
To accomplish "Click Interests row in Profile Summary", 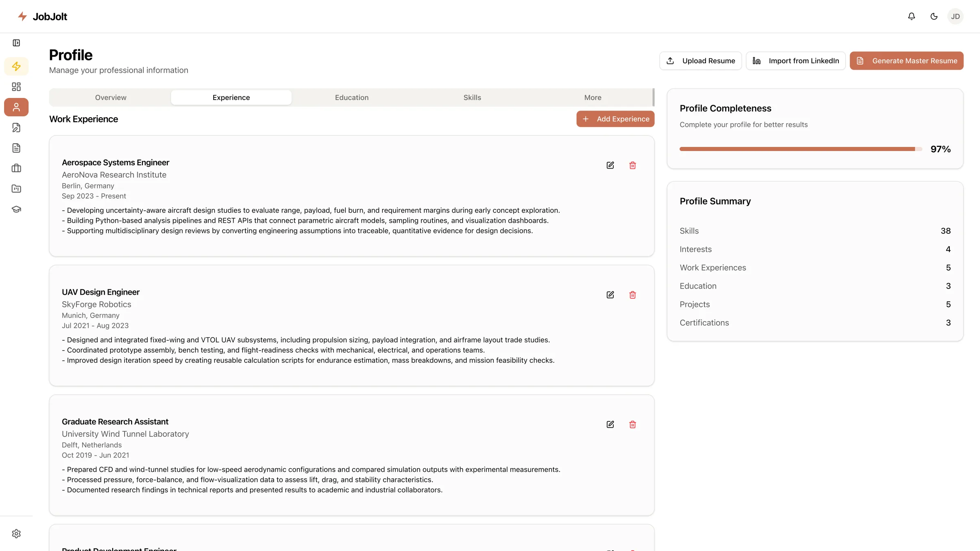I will pos(815,249).
